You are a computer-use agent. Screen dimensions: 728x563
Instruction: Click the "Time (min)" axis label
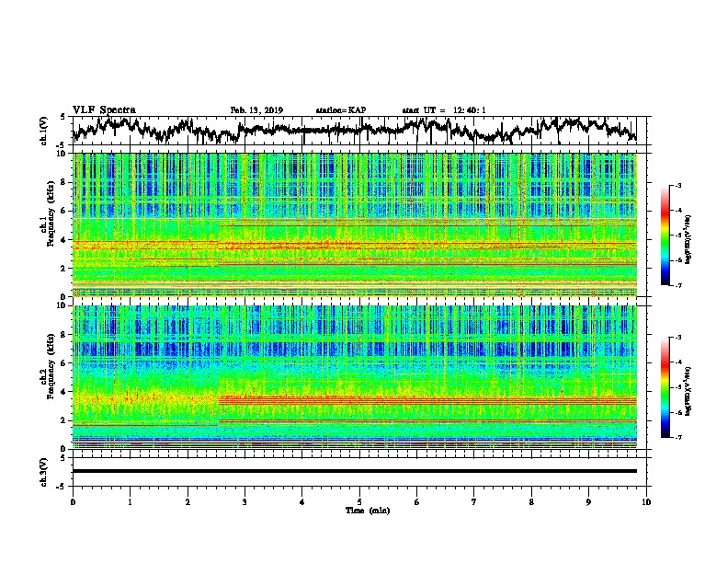[368, 511]
